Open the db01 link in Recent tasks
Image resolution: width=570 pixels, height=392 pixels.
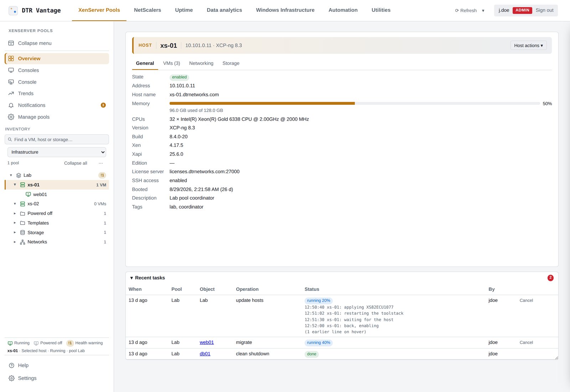205,354
